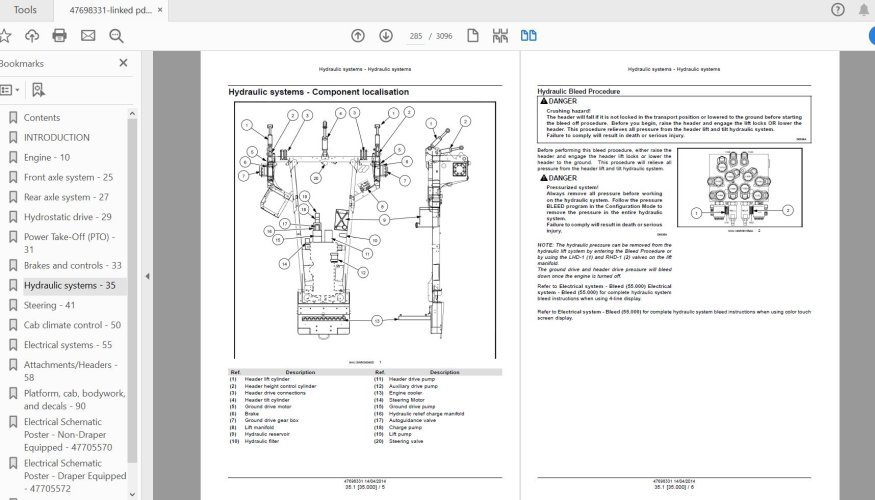This screenshot has height=500, width=875.
Task: Select the 47698331-linked pdf tab
Action: coord(110,10)
